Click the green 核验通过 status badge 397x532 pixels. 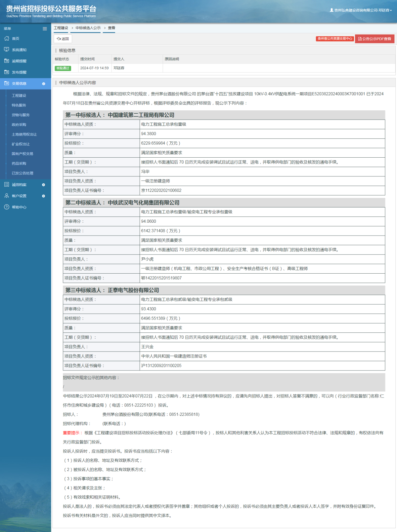click(63, 68)
